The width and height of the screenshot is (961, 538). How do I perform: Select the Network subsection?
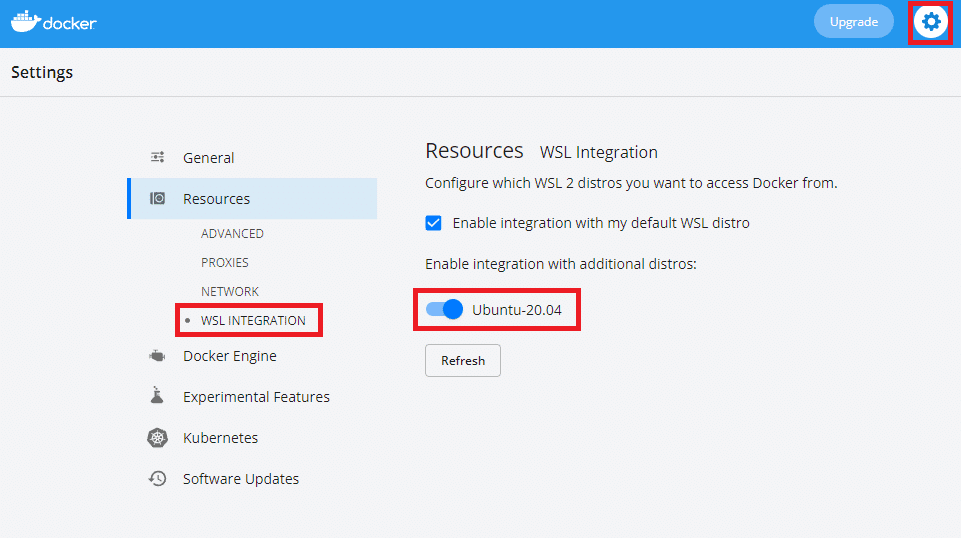point(230,292)
